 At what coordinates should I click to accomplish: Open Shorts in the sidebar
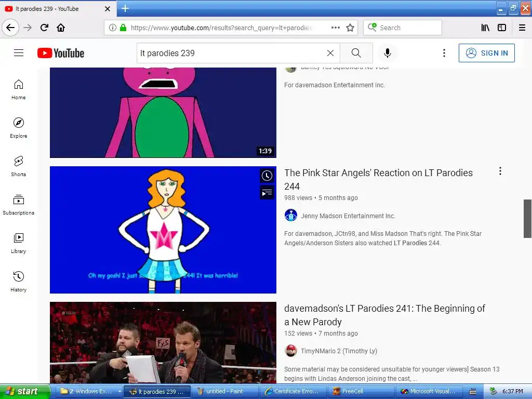click(18, 166)
